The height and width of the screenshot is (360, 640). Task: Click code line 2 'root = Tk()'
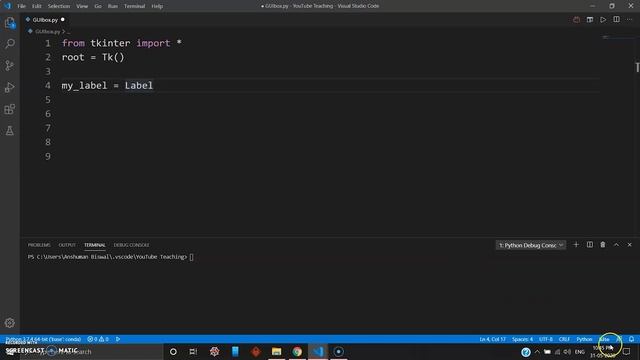pos(93,57)
